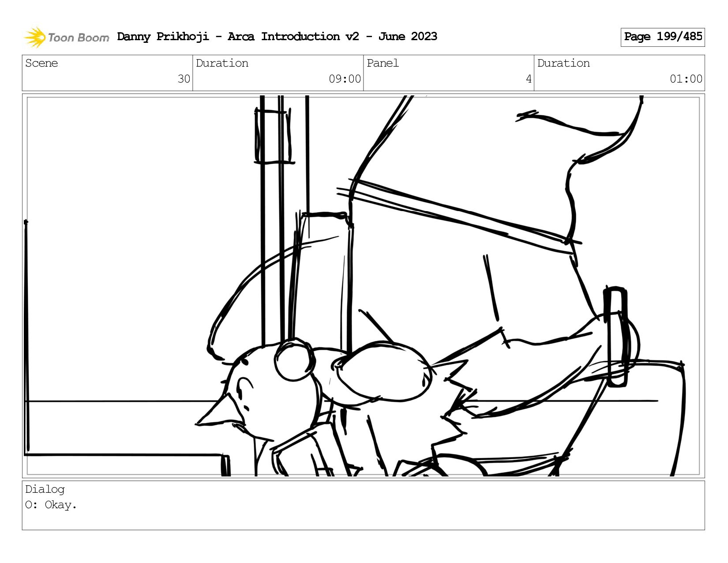Click the 'Panel' label
Screen dimensions: 728x563
click(x=383, y=63)
